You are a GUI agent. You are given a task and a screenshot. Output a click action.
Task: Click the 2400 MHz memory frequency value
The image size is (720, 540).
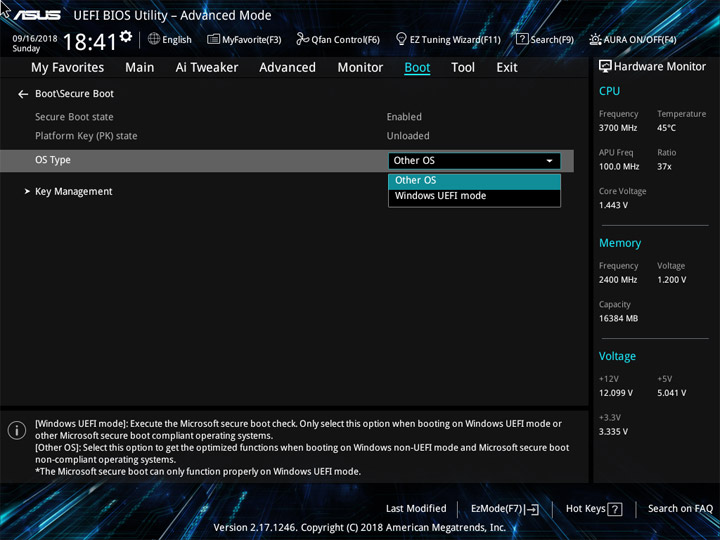(618, 280)
